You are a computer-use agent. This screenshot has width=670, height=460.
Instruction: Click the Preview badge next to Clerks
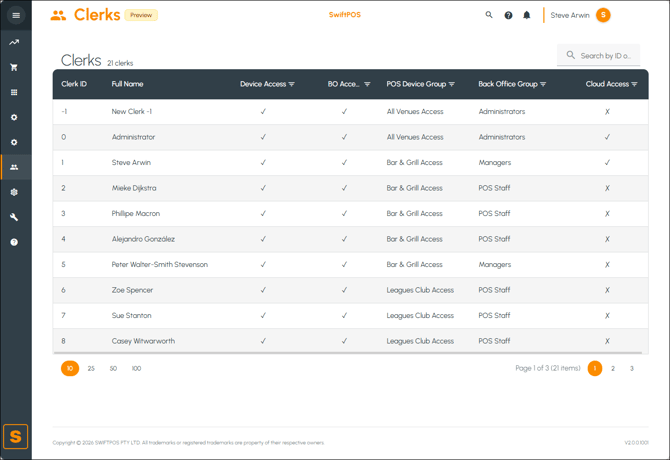pyautogui.click(x=141, y=15)
